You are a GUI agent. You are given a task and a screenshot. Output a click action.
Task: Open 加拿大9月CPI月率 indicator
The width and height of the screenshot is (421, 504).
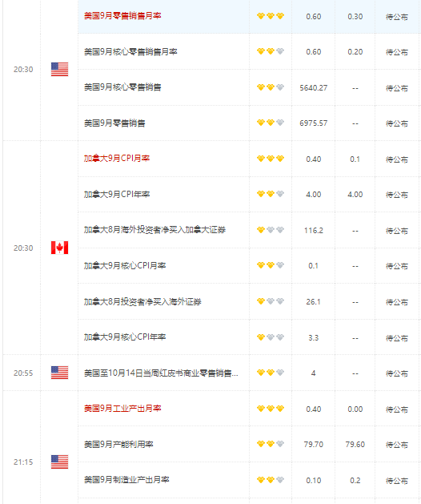point(117,159)
